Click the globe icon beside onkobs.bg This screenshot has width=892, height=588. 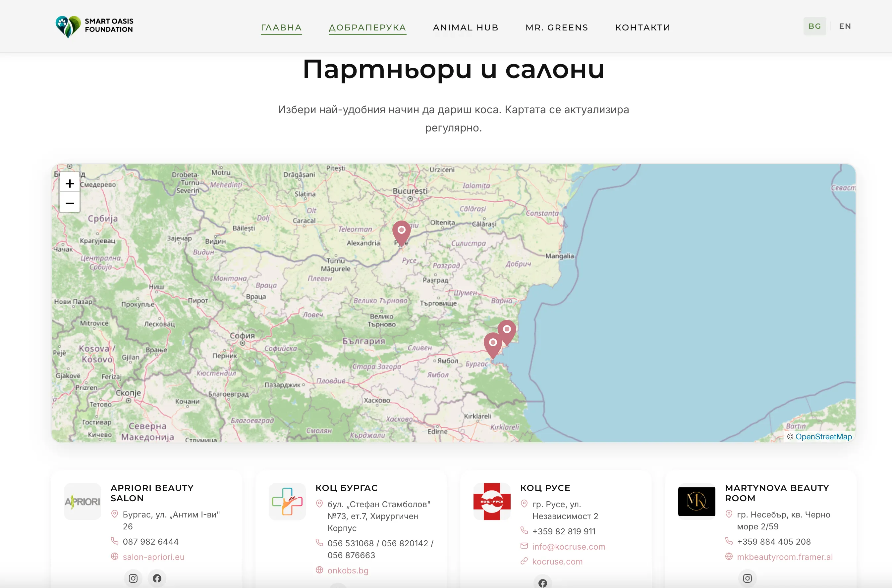(319, 570)
